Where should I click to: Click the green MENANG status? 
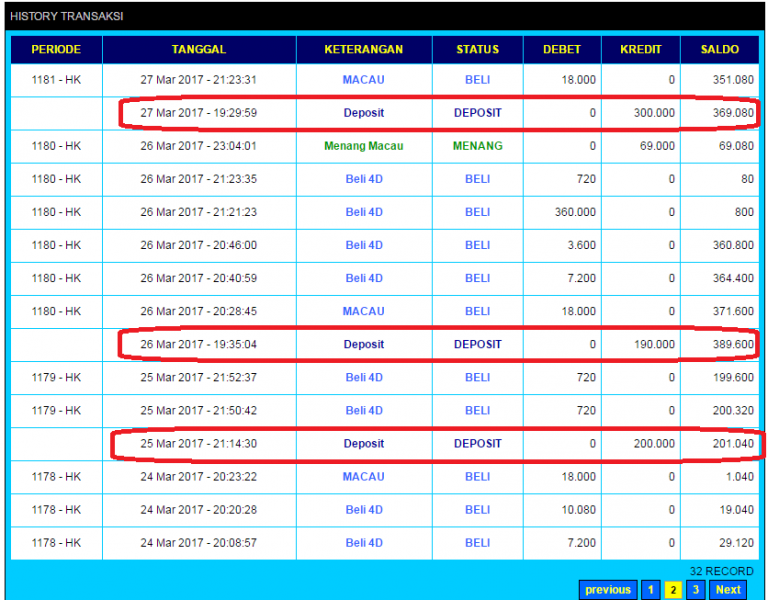point(477,146)
